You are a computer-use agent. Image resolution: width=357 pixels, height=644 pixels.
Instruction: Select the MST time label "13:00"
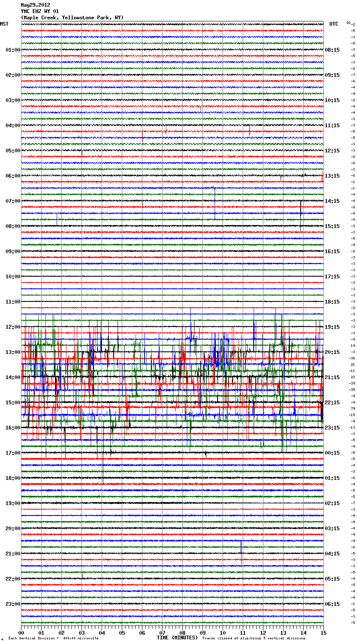point(13,352)
